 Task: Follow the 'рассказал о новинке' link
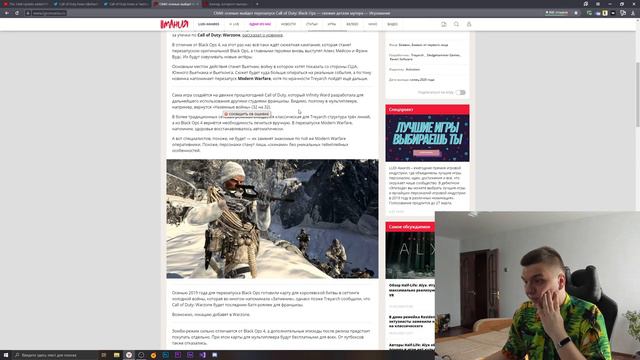(262, 35)
